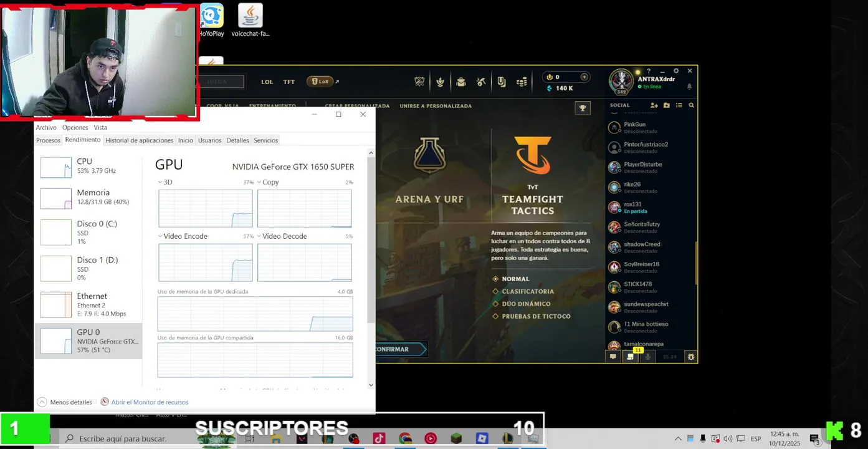Open the Store coins icon in League client
The width and height of the screenshot is (868, 449).
click(522, 82)
